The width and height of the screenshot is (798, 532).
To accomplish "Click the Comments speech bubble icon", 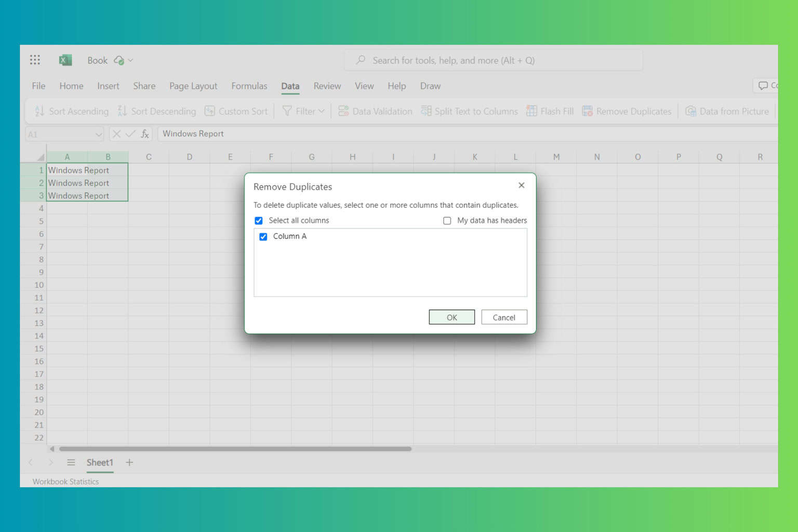I will pos(763,86).
